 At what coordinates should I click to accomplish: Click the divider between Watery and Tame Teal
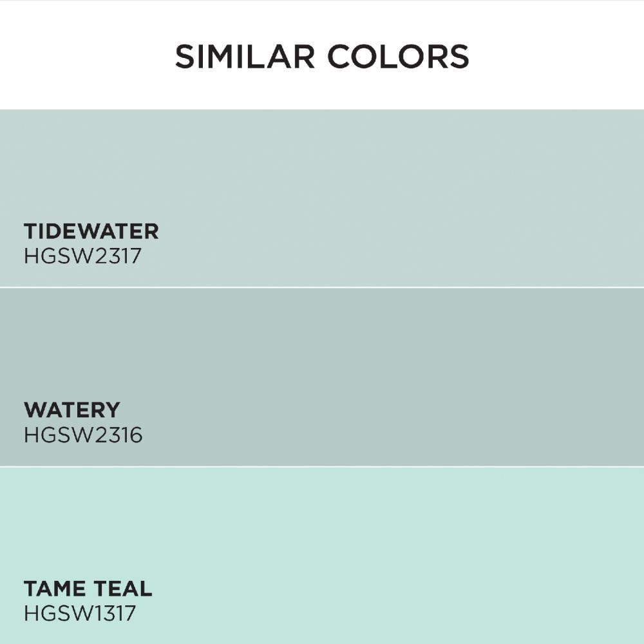pyautogui.click(x=322, y=466)
